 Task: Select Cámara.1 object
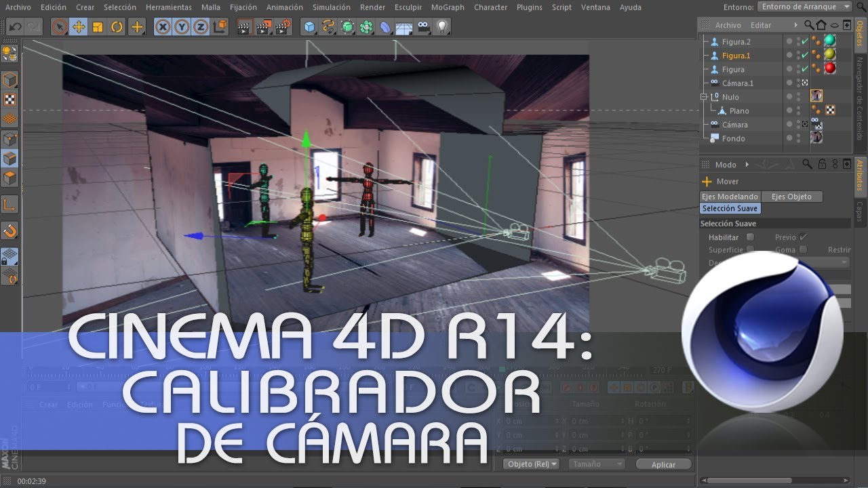click(738, 83)
